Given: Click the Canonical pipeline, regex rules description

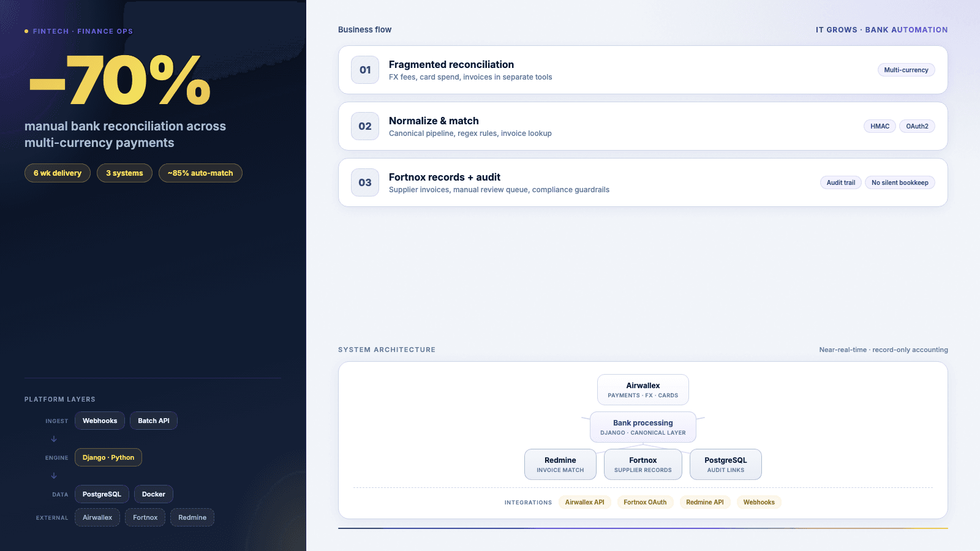Looking at the screenshot, I should [470, 133].
